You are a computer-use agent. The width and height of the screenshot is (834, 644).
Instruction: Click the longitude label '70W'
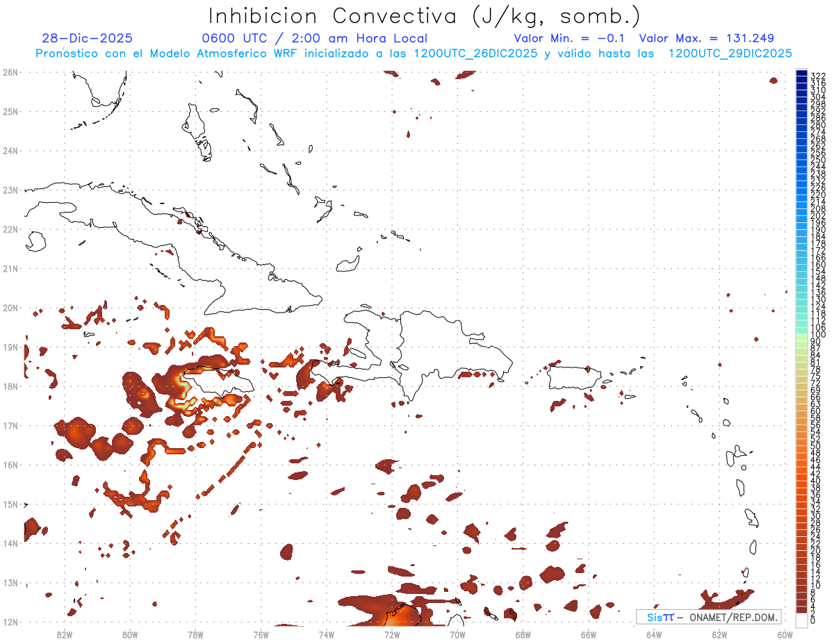tap(457, 634)
